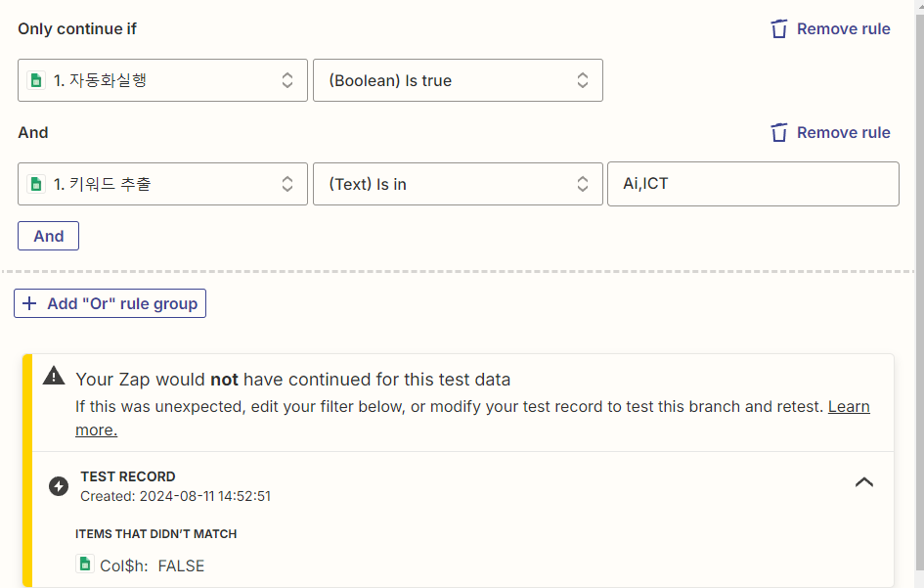
Task: Open the 1. 키워드 추출 field dropdown
Action: 162,184
